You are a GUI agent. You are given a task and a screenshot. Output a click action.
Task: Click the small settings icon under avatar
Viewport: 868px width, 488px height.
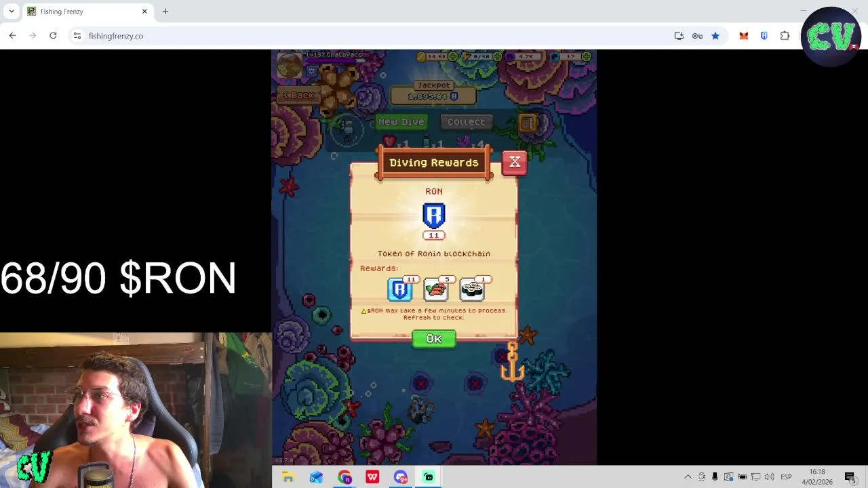[311, 70]
